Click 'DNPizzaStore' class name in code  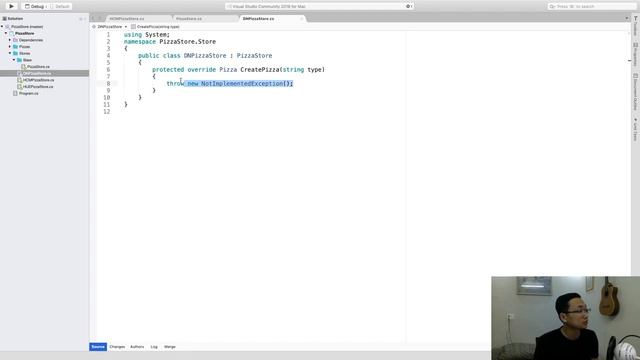[x=205, y=56]
